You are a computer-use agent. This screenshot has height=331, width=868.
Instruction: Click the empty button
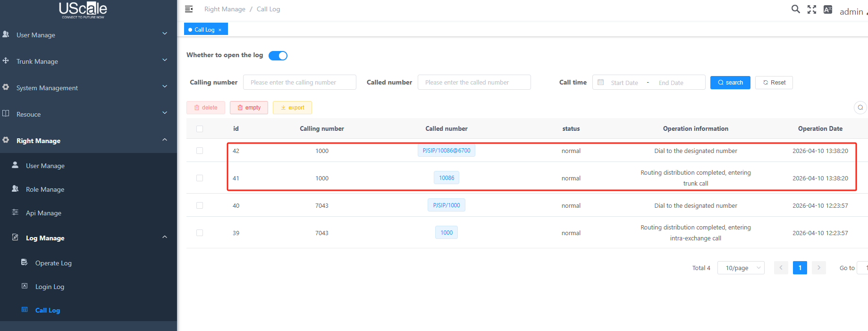(x=249, y=108)
